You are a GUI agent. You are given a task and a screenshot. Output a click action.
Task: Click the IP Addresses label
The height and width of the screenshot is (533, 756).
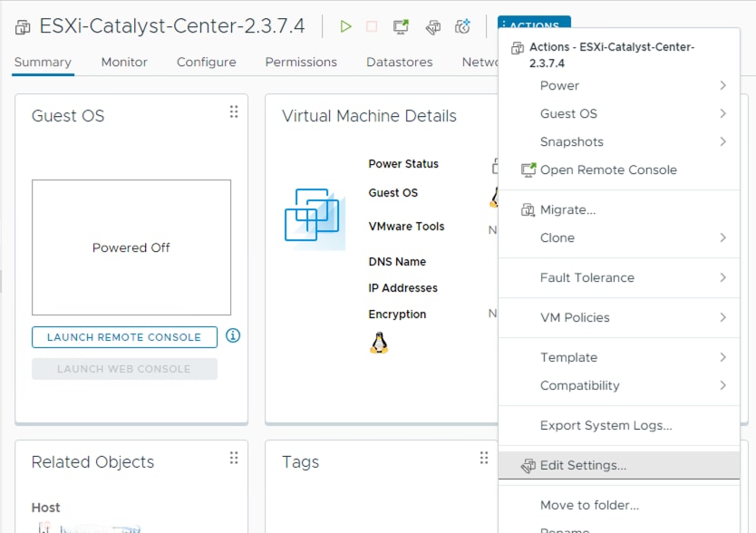point(403,288)
